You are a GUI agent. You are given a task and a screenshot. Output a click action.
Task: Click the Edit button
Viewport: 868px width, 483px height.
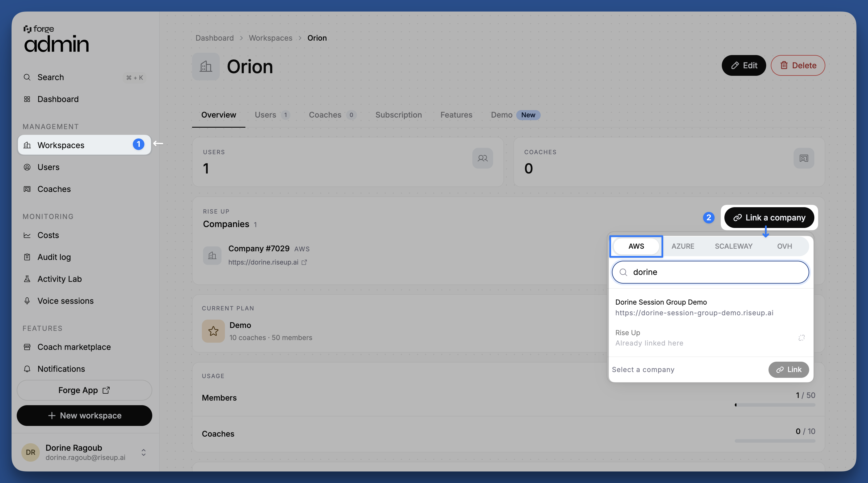pos(744,65)
